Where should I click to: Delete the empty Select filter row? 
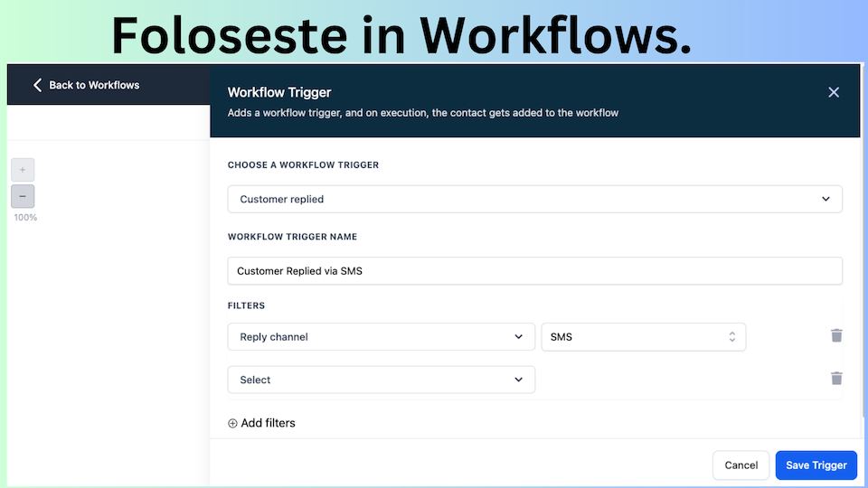pyautogui.click(x=836, y=379)
